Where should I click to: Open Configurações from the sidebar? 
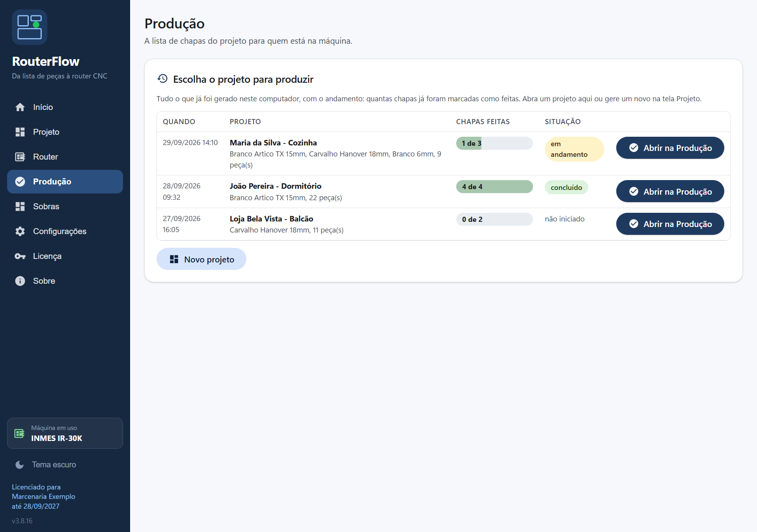pyautogui.click(x=65, y=231)
